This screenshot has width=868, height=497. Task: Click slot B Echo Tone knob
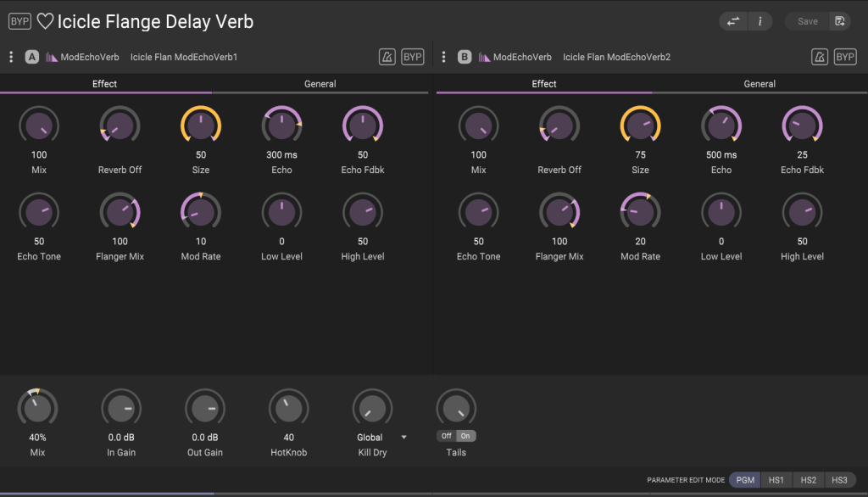(x=478, y=212)
